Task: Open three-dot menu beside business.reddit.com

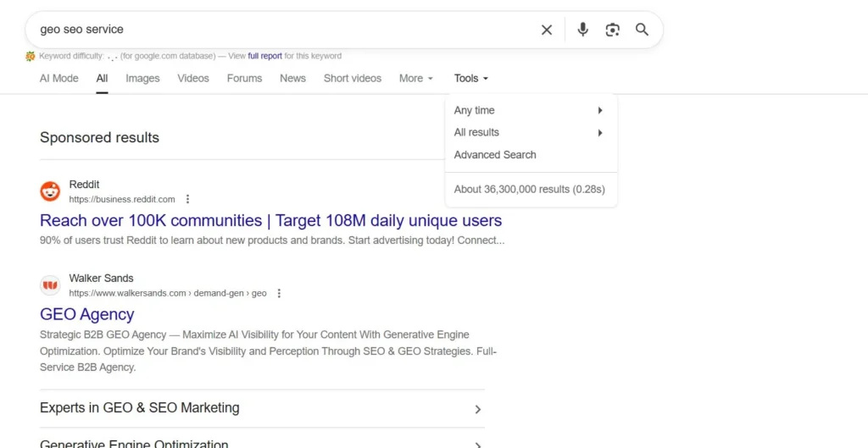Action: 188,200
